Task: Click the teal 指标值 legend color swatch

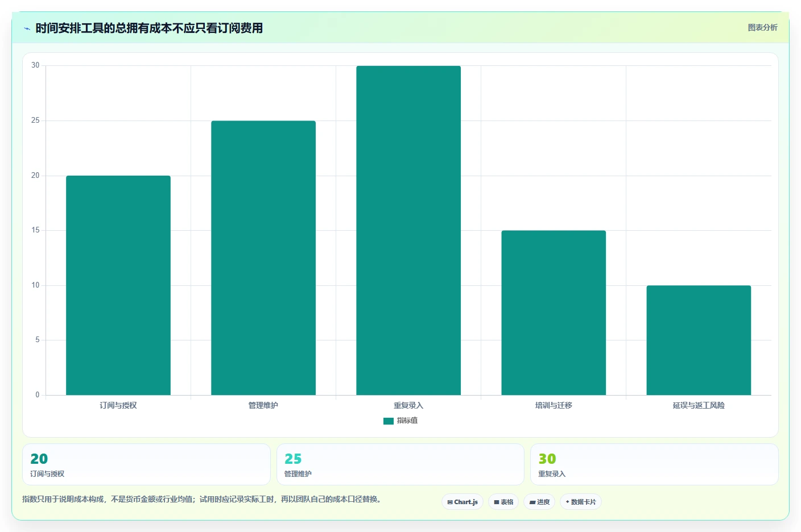Action: pos(389,421)
